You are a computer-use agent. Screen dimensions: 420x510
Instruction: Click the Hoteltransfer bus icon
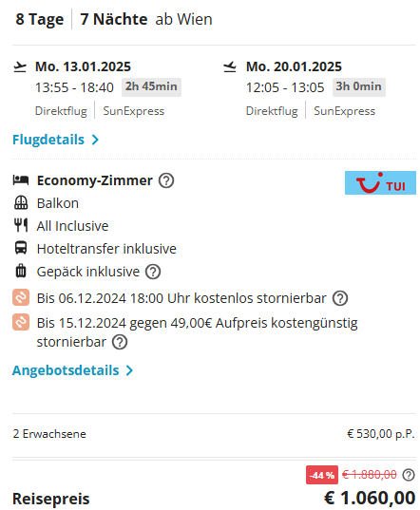21,248
